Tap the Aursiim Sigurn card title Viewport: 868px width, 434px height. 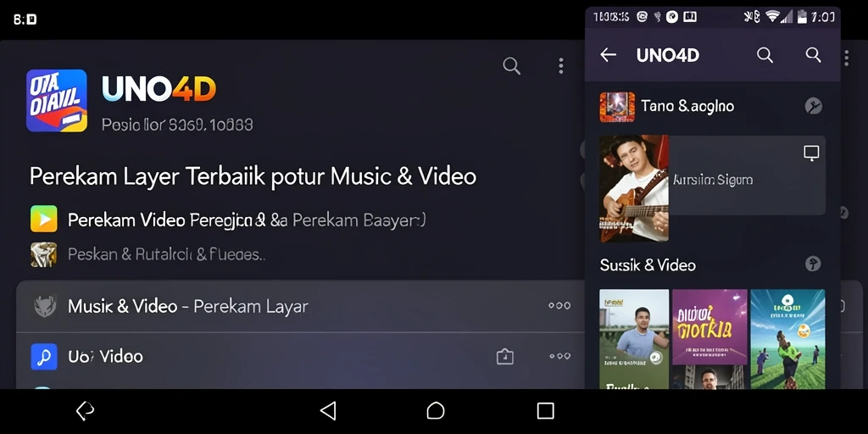coord(712,180)
